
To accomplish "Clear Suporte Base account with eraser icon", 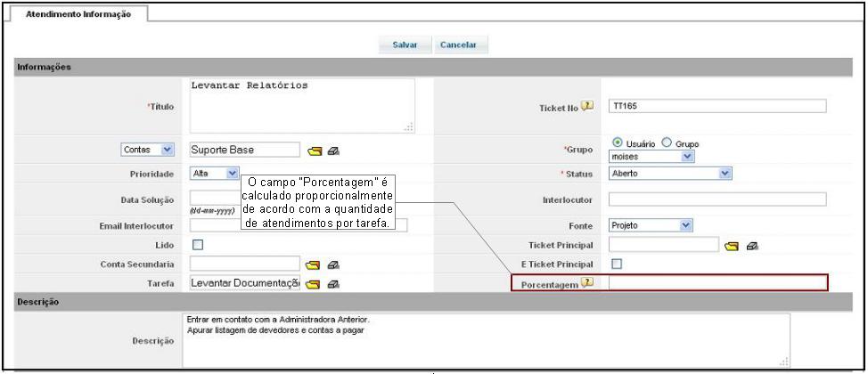I will (x=333, y=150).
